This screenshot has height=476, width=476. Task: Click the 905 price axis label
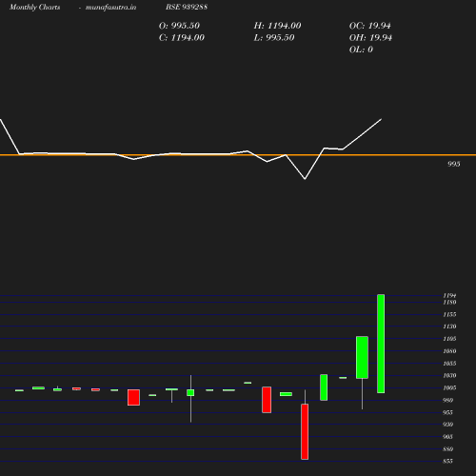point(447,437)
